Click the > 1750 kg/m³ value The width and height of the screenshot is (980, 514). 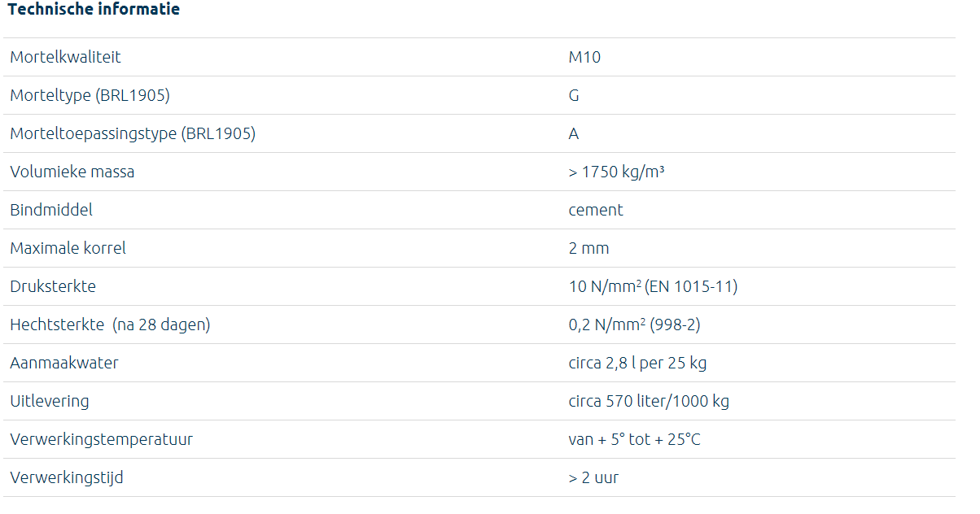pos(616,172)
